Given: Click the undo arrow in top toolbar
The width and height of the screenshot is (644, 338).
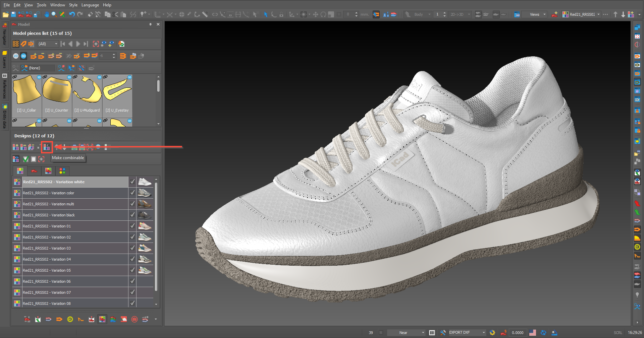Looking at the screenshot, I should (x=72, y=14).
